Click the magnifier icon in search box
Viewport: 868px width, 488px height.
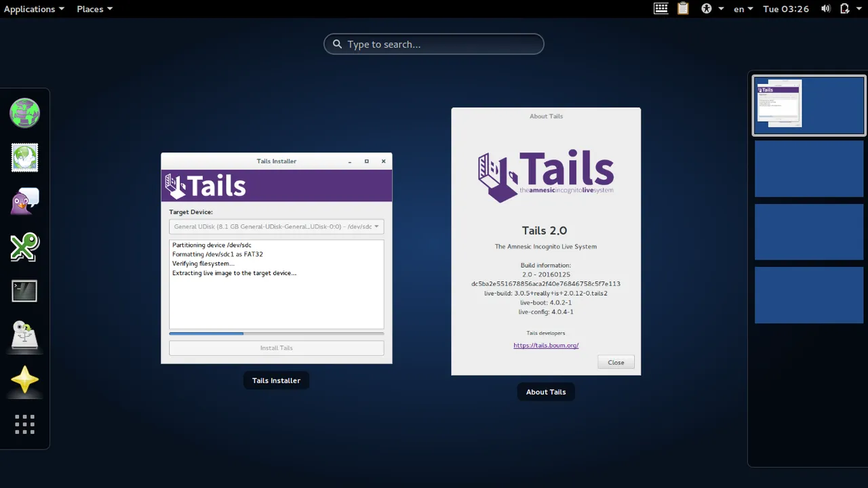pos(337,44)
